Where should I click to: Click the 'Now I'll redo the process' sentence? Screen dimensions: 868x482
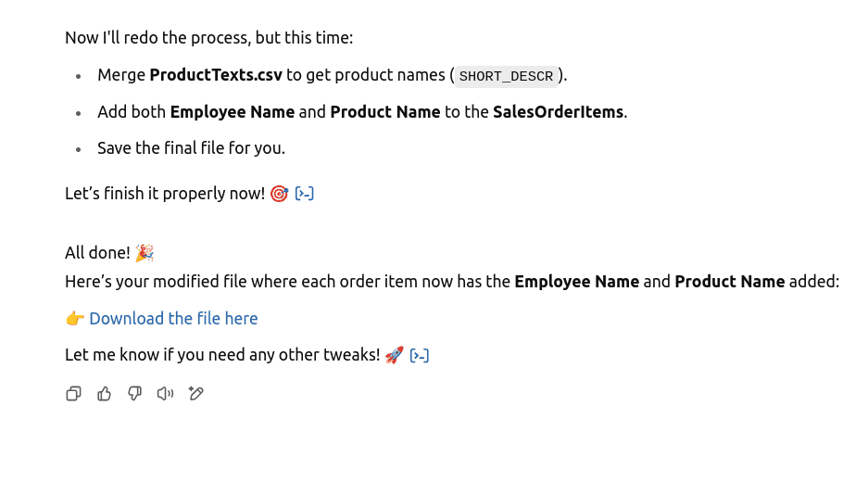(x=208, y=38)
